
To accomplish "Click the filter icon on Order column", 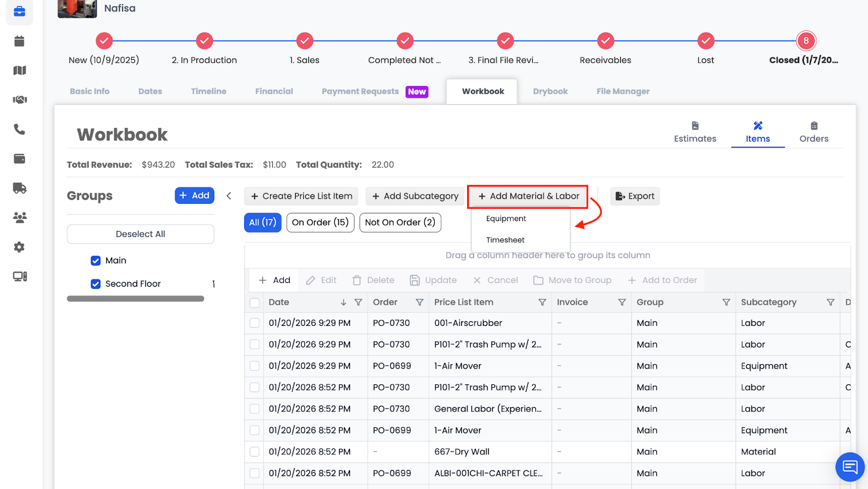I will [419, 303].
